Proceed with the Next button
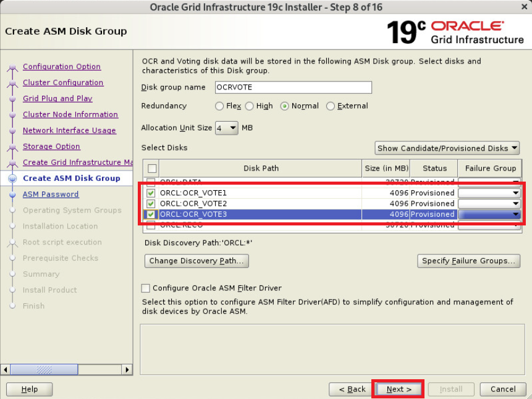This screenshot has width=532, height=399. [399, 389]
